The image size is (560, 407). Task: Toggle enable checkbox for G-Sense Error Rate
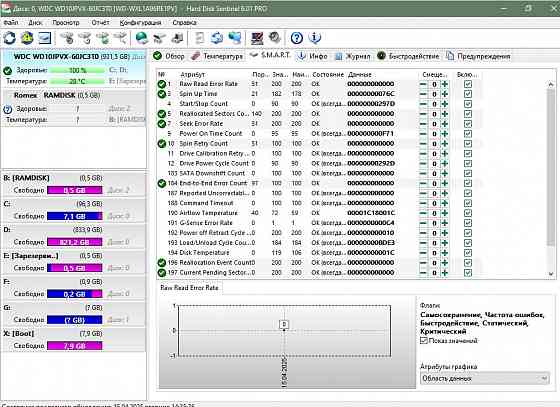pyautogui.click(x=468, y=223)
